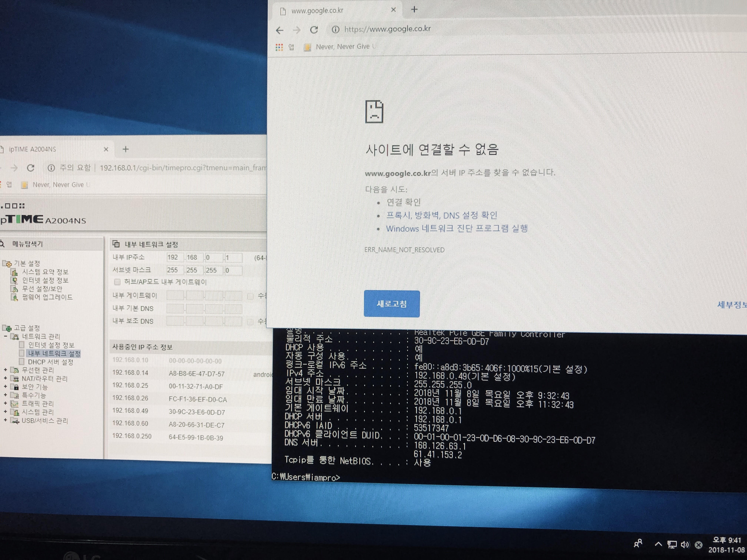Click the 주의 요함 site info icon
The height and width of the screenshot is (560, 747).
point(51,168)
